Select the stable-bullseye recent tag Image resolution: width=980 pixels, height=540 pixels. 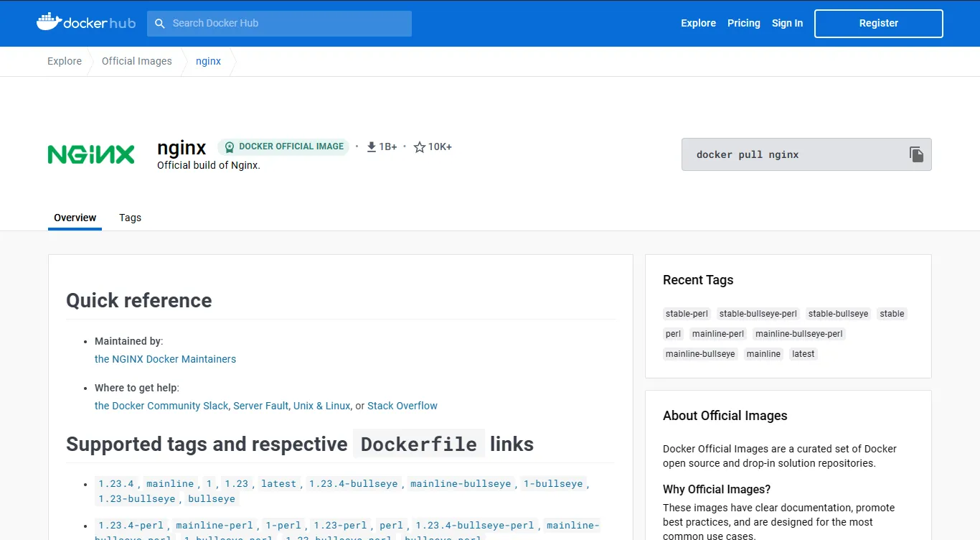click(838, 314)
